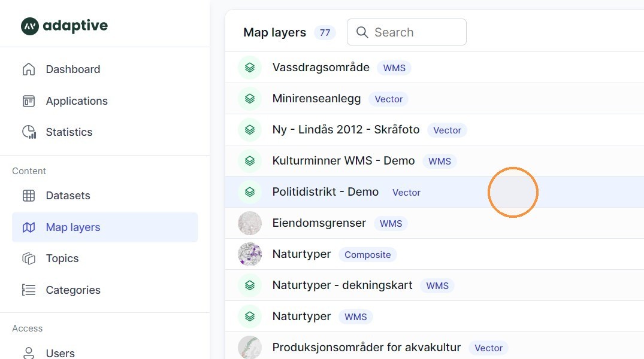
Task: Click the Statistics pie chart icon
Action: (x=29, y=132)
